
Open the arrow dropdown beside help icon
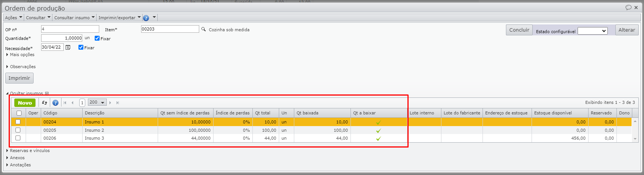coord(154,17)
